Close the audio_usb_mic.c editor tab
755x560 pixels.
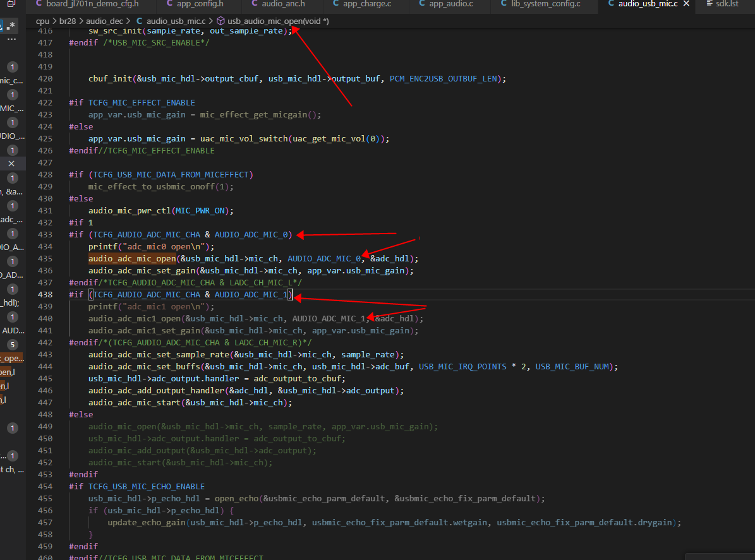tap(687, 4)
